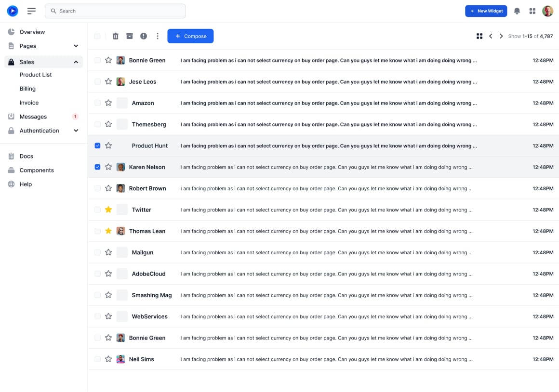559x392 pixels.
Task: Expand the Authentication sidebar menu
Action: coord(76,131)
